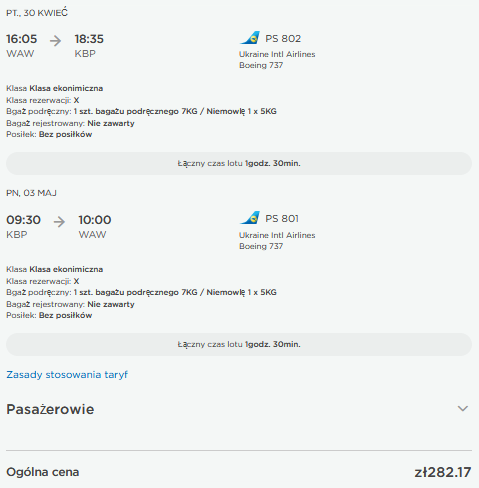479x488 pixels.
Task: Click the PT., 30 KWIEĆ date header
Action: point(37,13)
